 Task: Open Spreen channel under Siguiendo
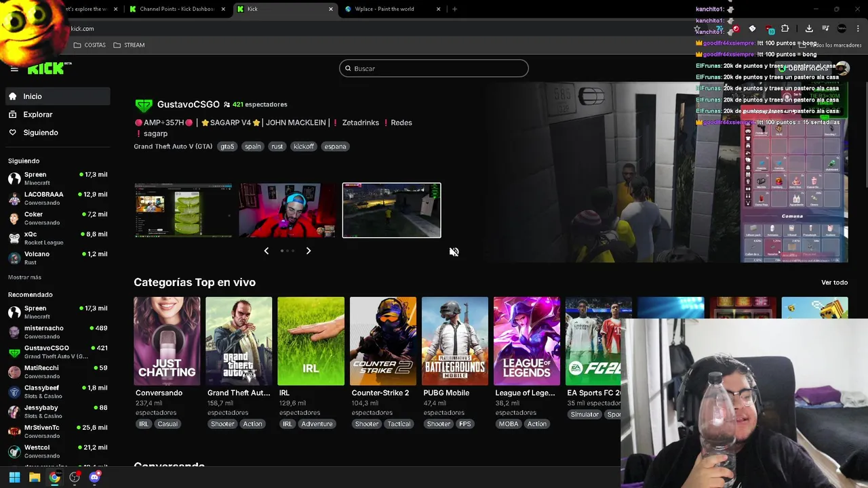(58, 178)
